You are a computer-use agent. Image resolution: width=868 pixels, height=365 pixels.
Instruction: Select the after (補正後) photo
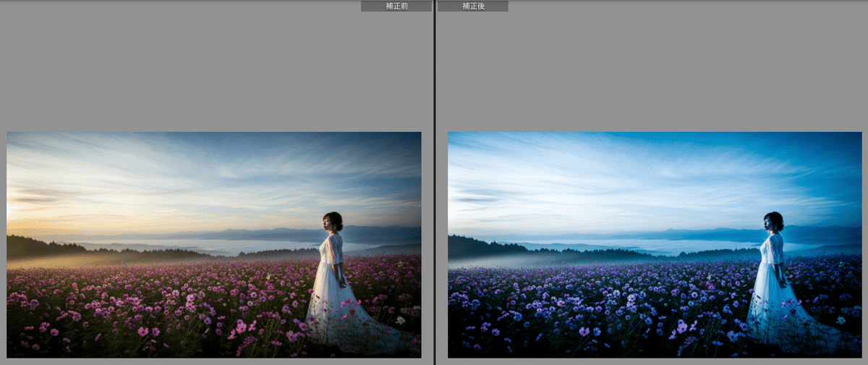pyautogui.click(x=655, y=244)
